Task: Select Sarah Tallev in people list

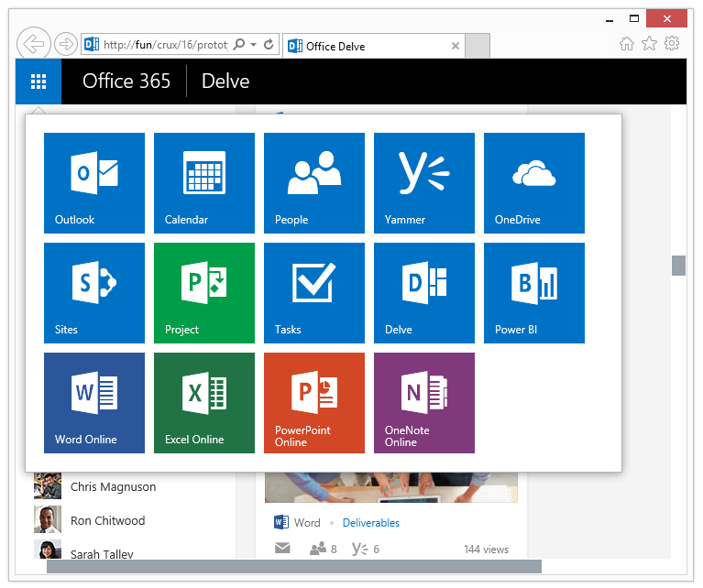Action: (x=102, y=554)
